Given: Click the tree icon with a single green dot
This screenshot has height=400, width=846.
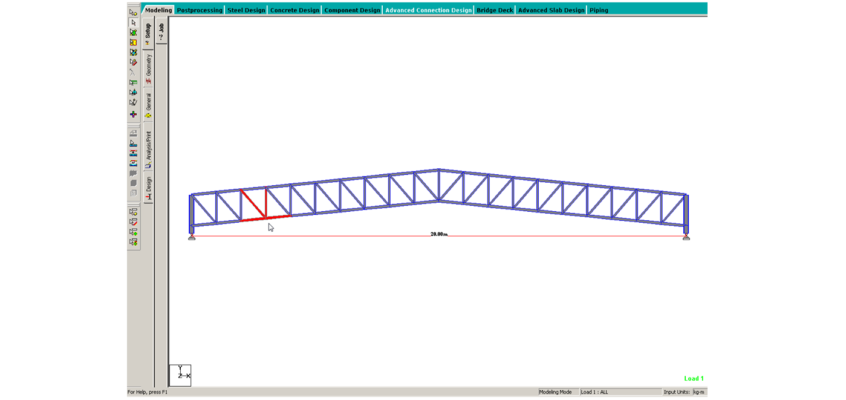Looking at the screenshot, I should [x=133, y=232].
